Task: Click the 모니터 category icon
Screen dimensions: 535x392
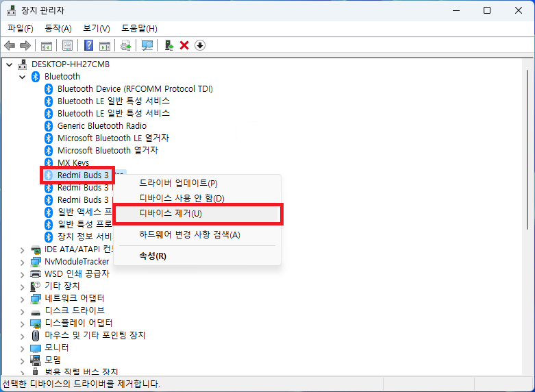Action: 36,348
